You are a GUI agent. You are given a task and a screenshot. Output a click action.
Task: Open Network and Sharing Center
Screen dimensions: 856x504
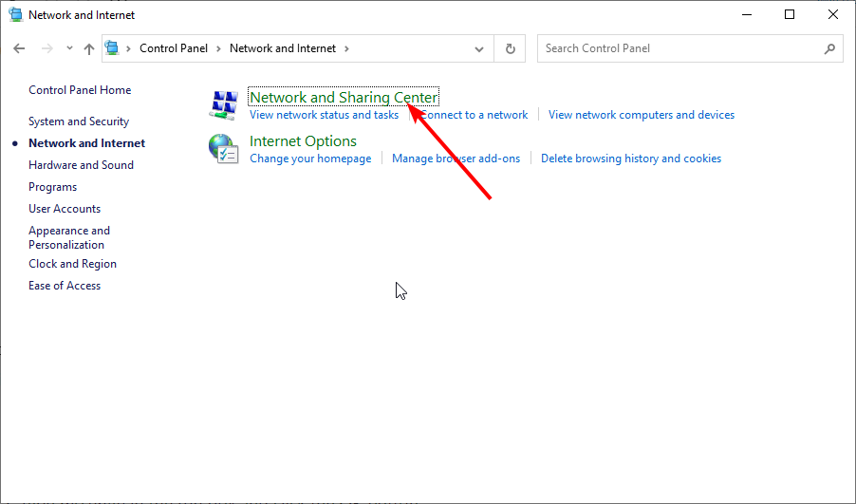pyautogui.click(x=344, y=97)
